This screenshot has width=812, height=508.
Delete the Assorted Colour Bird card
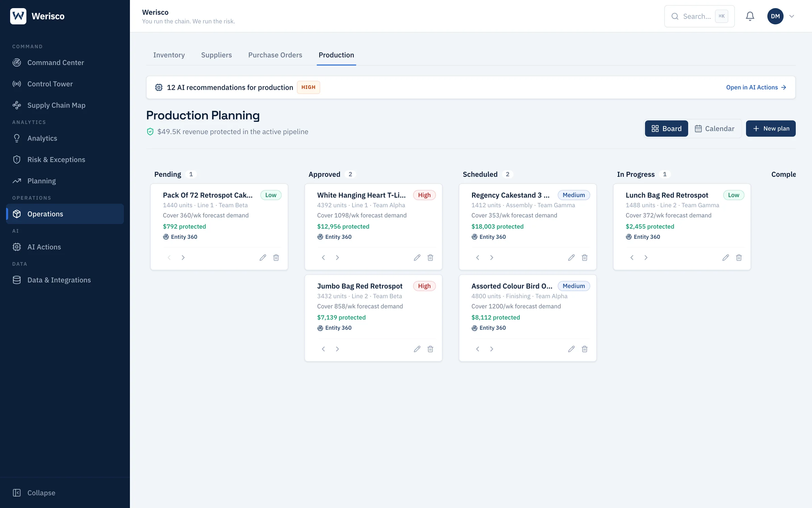[585, 349]
